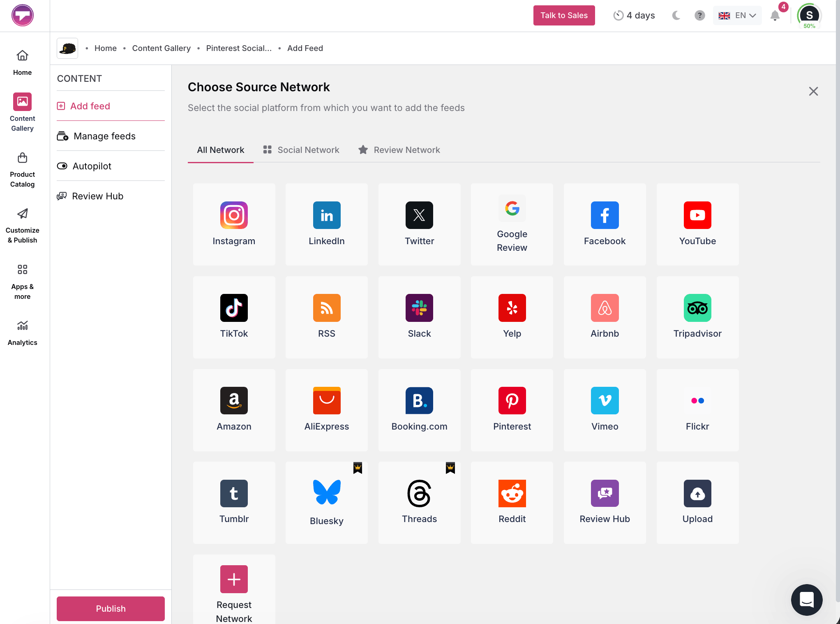Open the help question mark icon

pyautogui.click(x=700, y=16)
